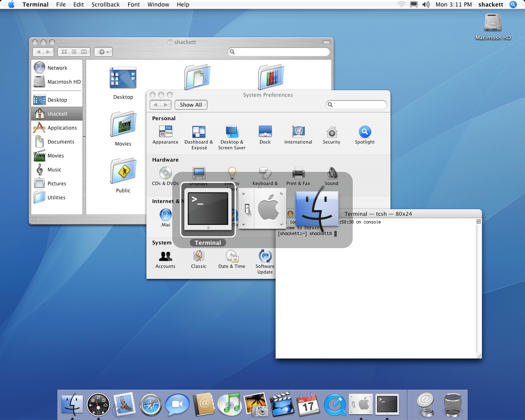Toggle the Finder toolbar with the pill button
The width and height of the screenshot is (525, 420).
326,42
